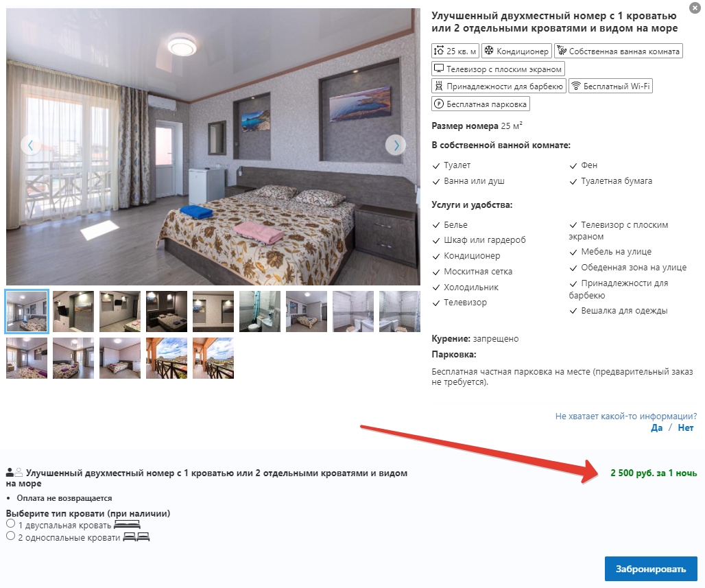Answer Нет to missing information question
This screenshot has width=705, height=588.
coord(685,427)
